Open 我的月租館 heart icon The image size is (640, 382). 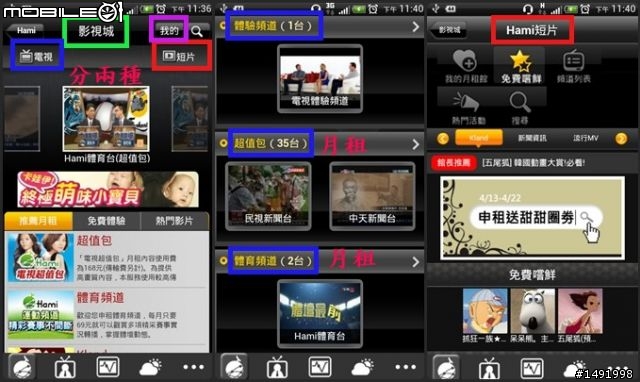(x=466, y=66)
